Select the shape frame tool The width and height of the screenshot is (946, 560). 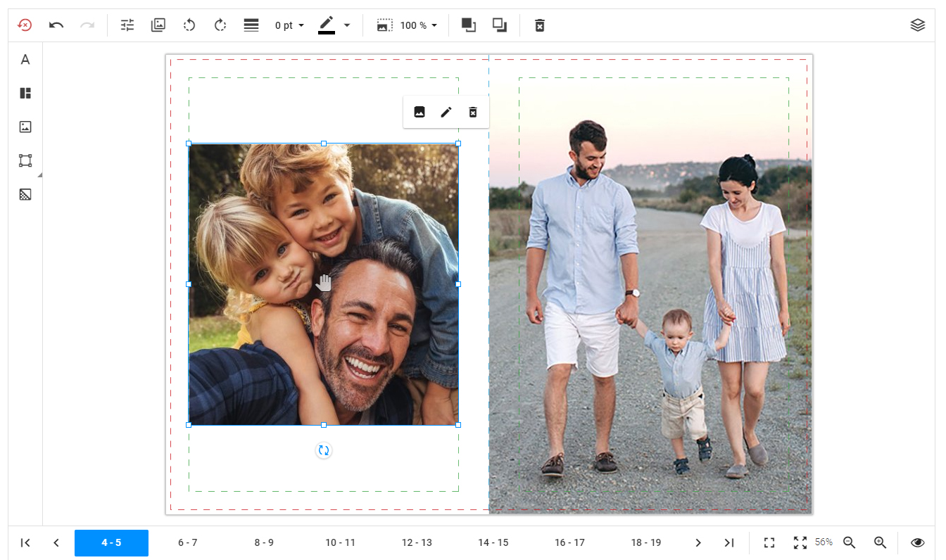(25, 160)
